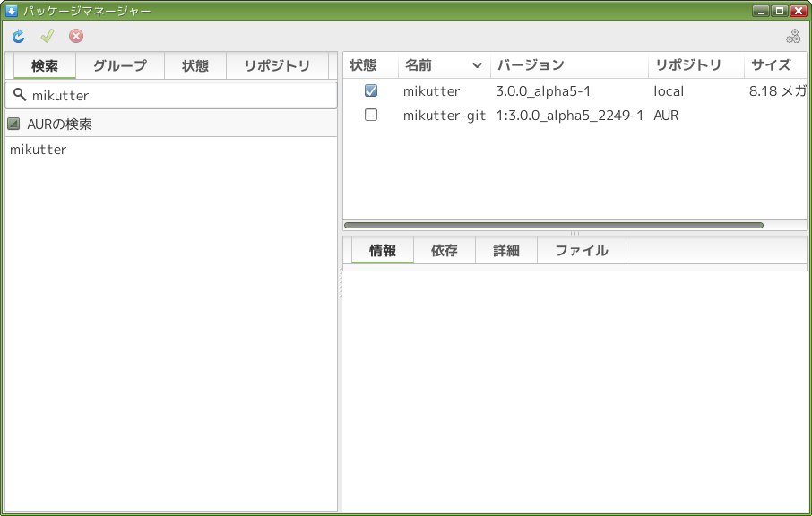Screen dimensions: 812x516
Task: Click version 3.0.0_alpha5-1 cell
Action: point(543,91)
